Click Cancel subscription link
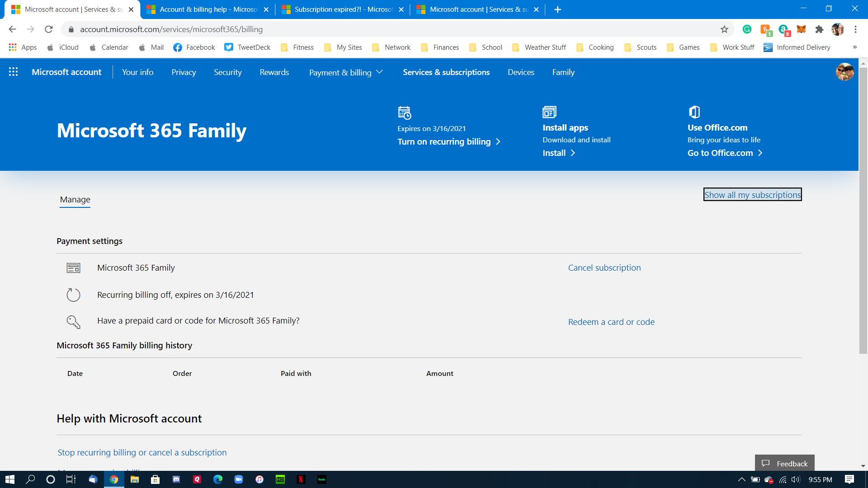 coord(604,267)
